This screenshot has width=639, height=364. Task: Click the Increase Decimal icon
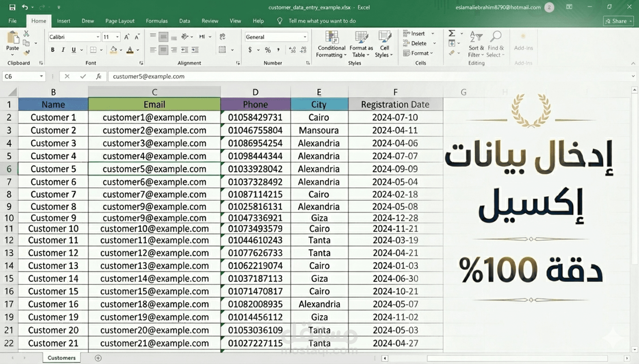(292, 49)
